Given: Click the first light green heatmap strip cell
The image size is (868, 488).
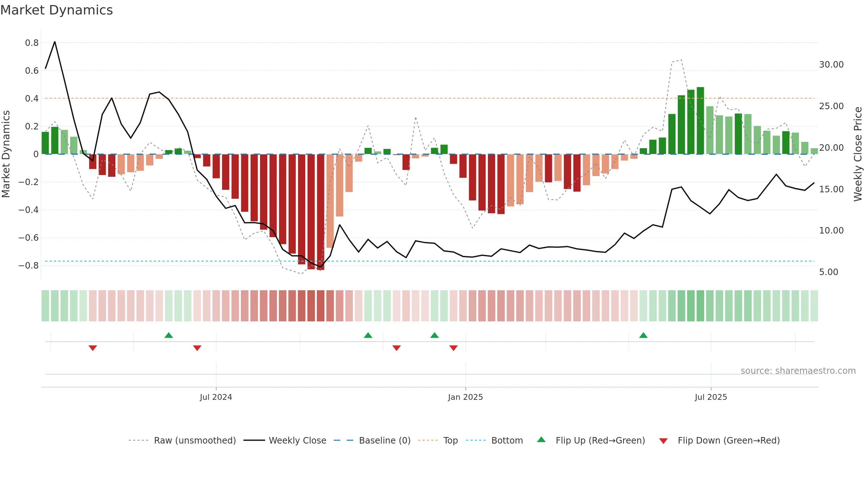Looking at the screenshot, I should 45,306.
